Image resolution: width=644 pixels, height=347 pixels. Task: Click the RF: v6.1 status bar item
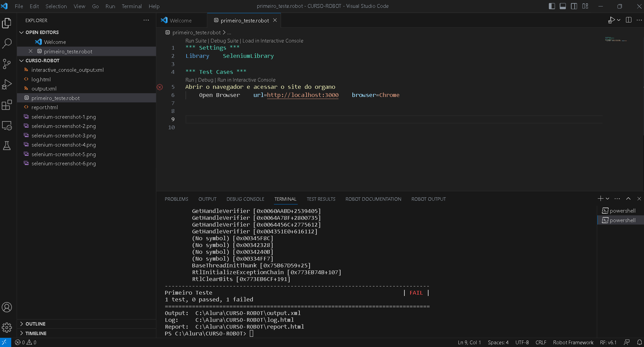[x=608, y=342]
